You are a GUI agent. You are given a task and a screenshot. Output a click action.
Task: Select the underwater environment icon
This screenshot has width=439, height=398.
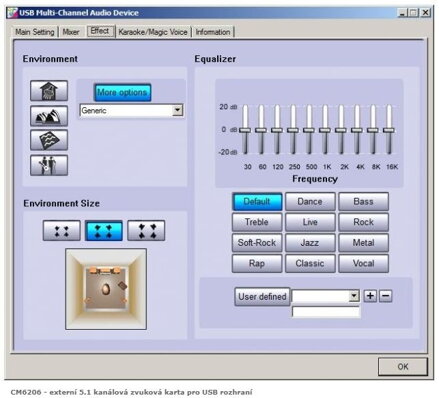(49, 140)
